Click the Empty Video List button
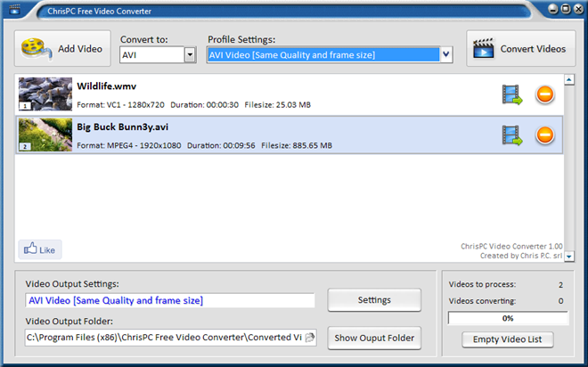 tap(508, 339)
